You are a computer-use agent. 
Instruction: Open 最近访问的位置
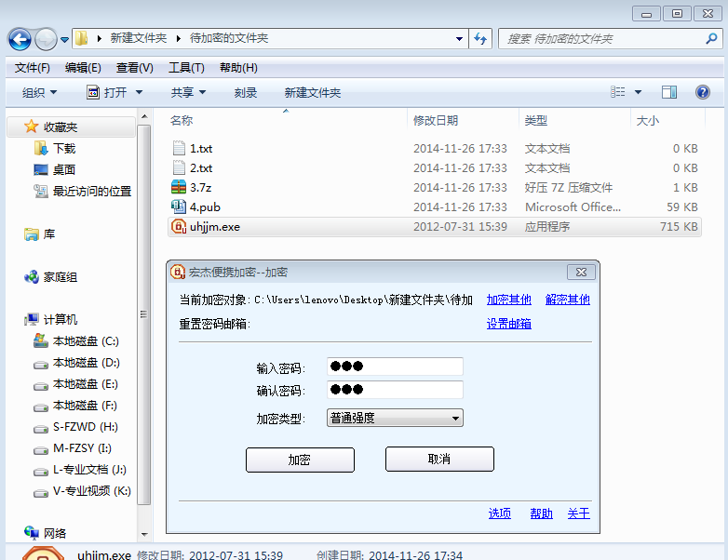83,191
